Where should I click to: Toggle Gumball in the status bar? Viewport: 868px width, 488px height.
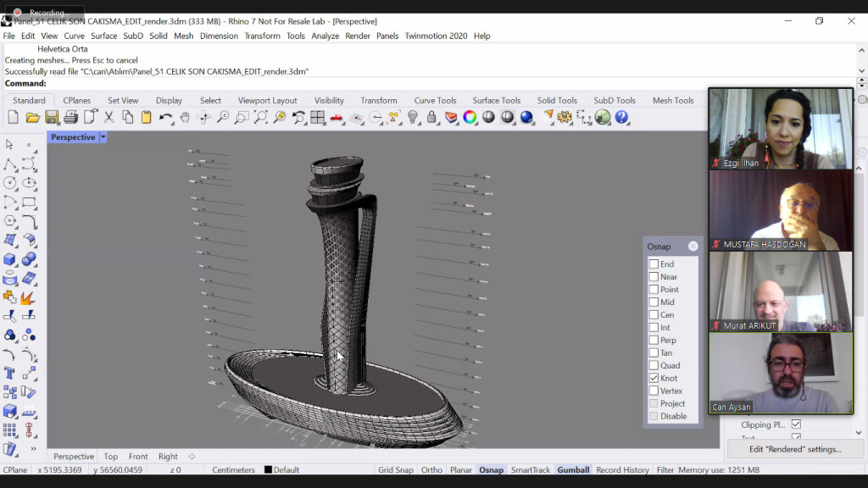point(573,470)
